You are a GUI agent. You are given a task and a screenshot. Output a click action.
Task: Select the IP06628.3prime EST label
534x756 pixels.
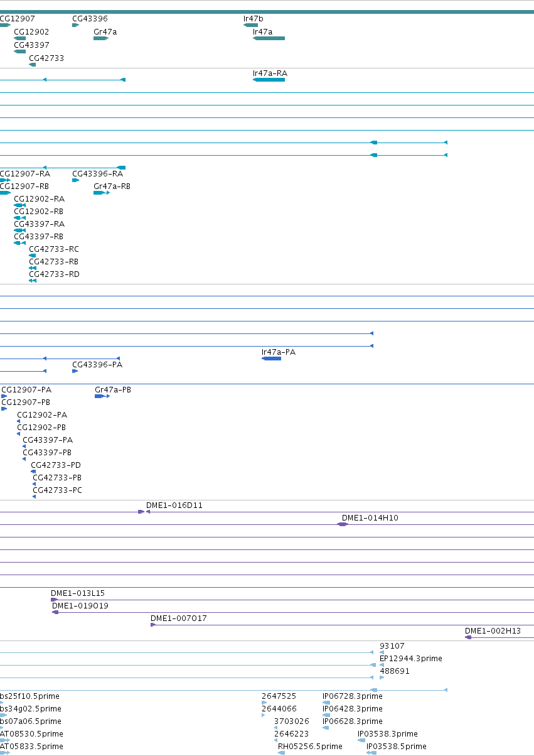[x=353, y=721]
